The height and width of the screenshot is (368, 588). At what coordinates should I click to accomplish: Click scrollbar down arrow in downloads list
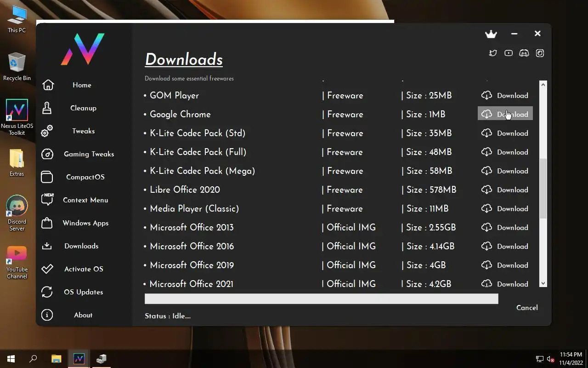[x=543, y=283]
